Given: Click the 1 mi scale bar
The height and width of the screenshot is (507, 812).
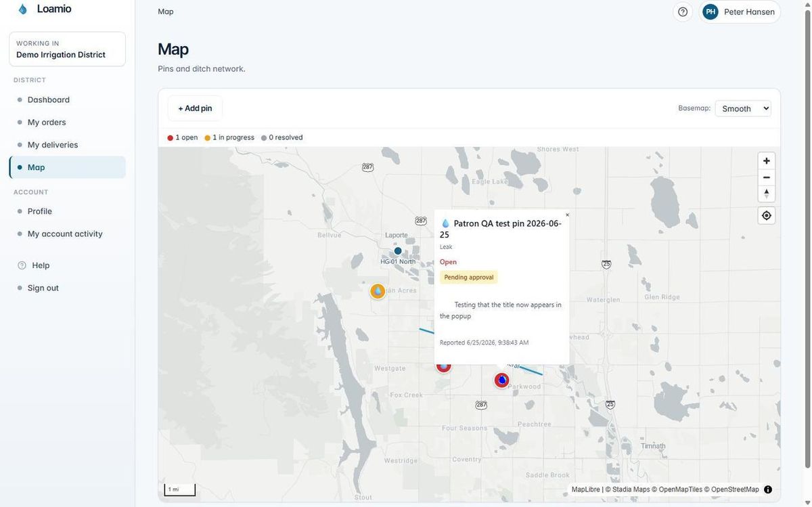Looking at the screenshot, I should [179, 489].
